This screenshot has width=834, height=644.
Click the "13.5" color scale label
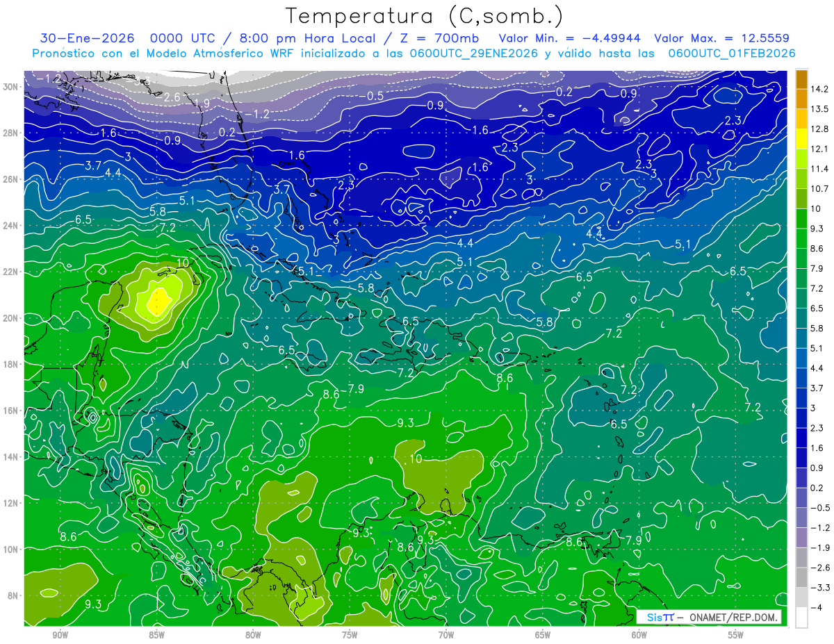819,109
